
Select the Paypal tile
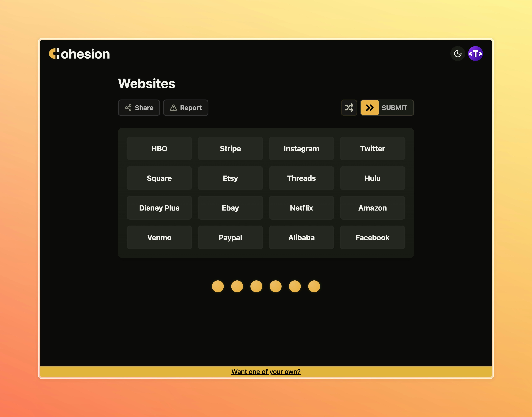point(230,238)
